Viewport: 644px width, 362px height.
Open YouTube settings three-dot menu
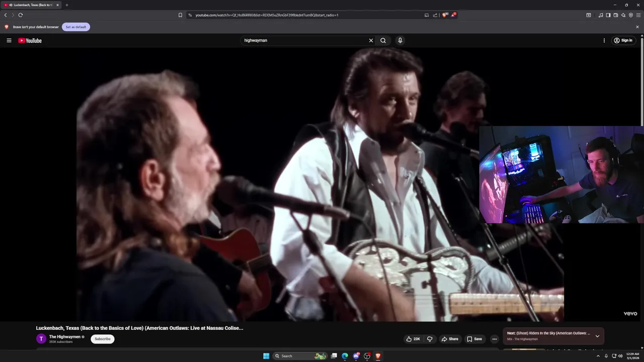pos(604,40)
